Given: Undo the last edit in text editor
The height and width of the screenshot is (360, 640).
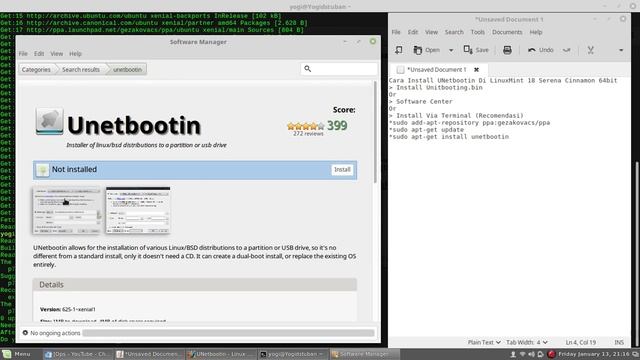Looking at the screenshot, I should point(540,50).
